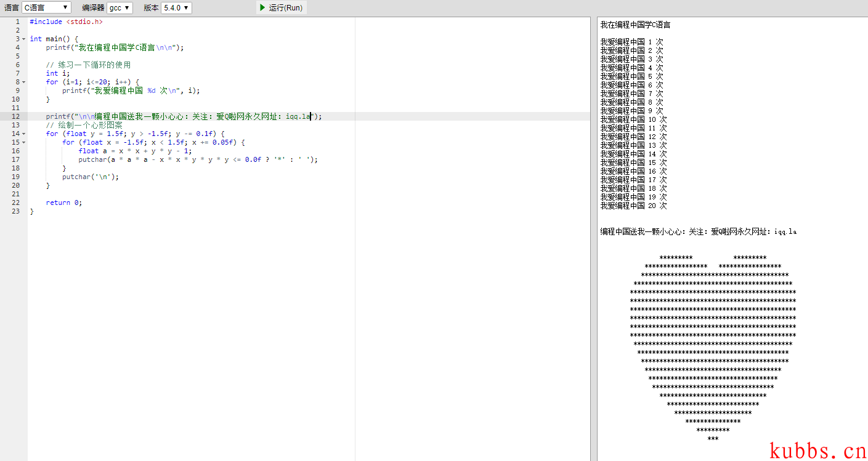Click line number 1 in the gutter
Screen dimensions: 868x461
click(17, 22)
